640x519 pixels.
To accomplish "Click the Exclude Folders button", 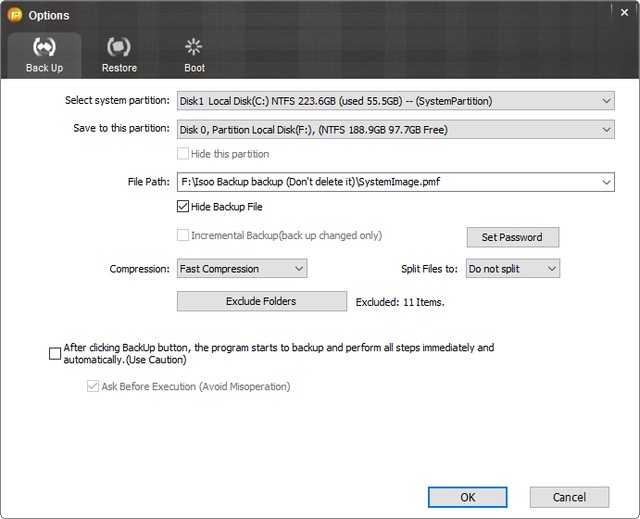I will [x=262, y=301].
